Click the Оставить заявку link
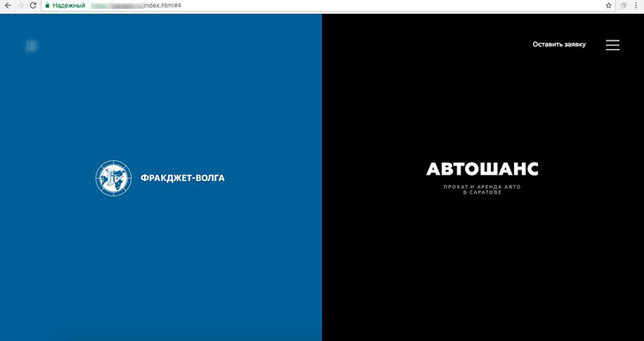 tap(559, 45)
